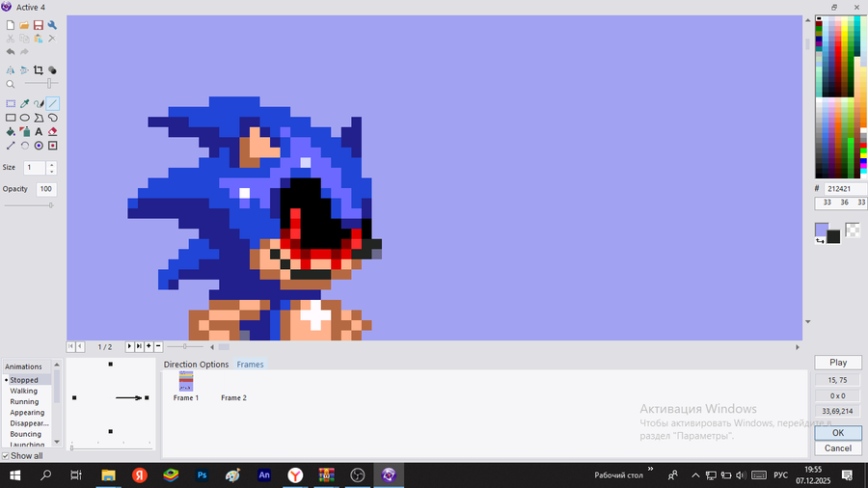Click the Animations list scroll up arrow
Viewport: 868px width, 488px height.
click(57, 365)
